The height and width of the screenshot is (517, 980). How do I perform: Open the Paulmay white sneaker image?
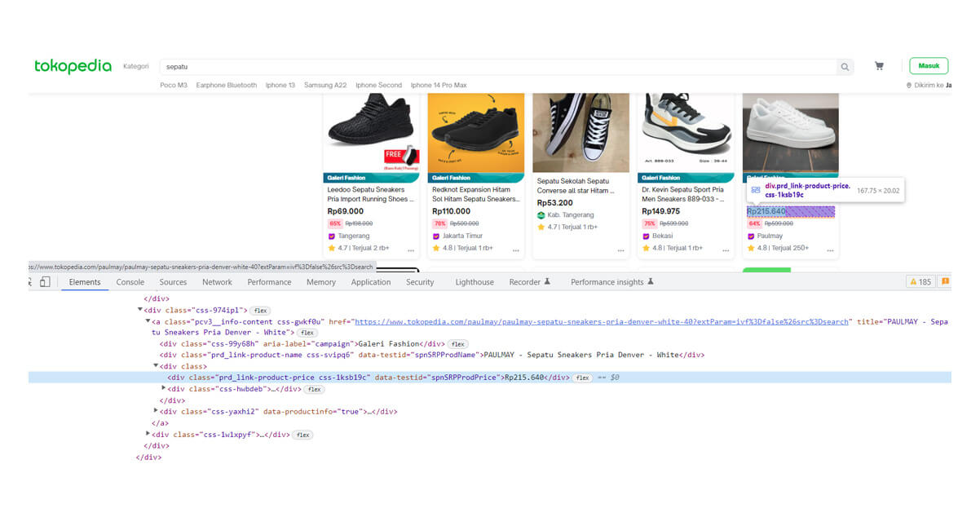[x=791, y=133]
